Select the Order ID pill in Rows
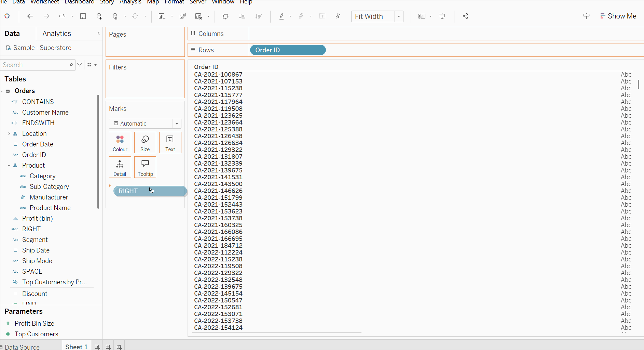 [288, 50]
